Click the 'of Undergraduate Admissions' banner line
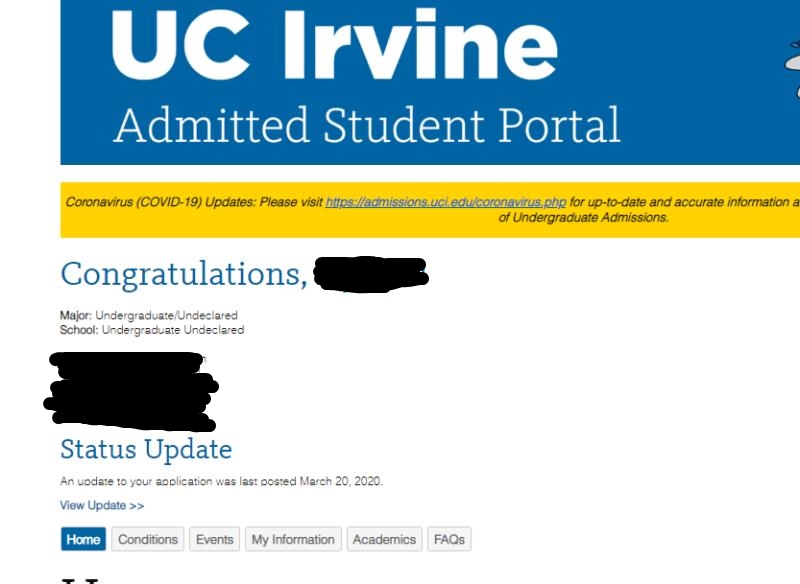The height and width of the screenshot is (584, 800). pos(584,218)
